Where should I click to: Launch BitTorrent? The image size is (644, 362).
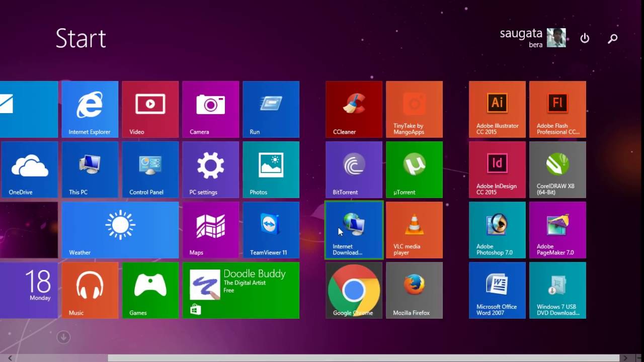pos(354,169)
